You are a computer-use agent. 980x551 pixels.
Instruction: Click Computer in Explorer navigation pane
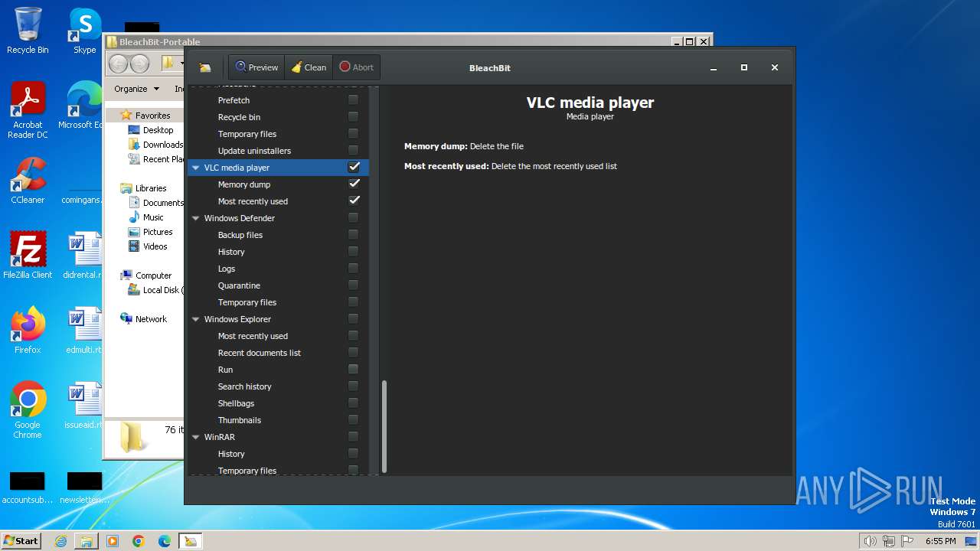(145, 275)
